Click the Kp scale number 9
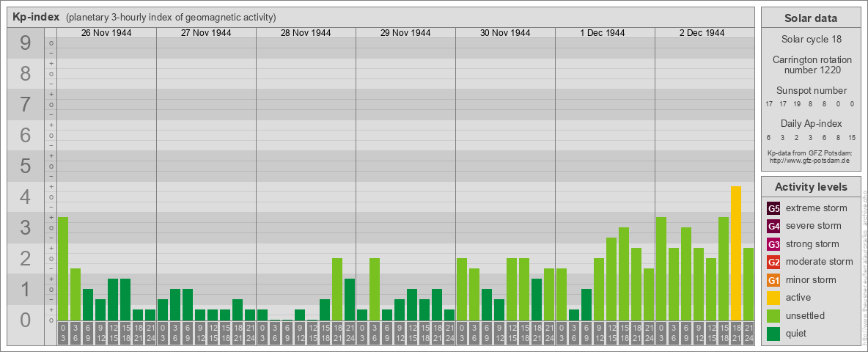 (26, 43)
